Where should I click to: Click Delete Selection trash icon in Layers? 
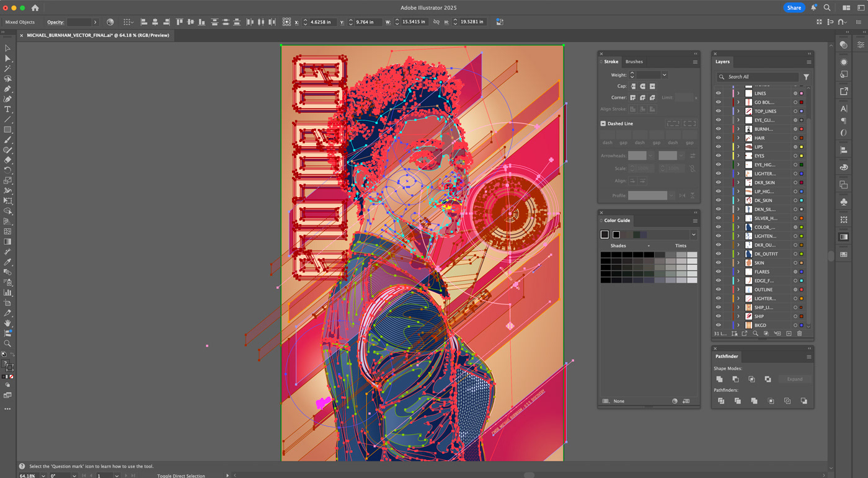click(x=800, y=334)
